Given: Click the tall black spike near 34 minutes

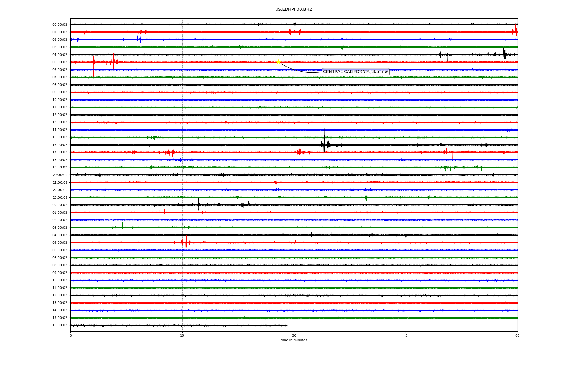Looking at the screenshot, I should point(324,141).
